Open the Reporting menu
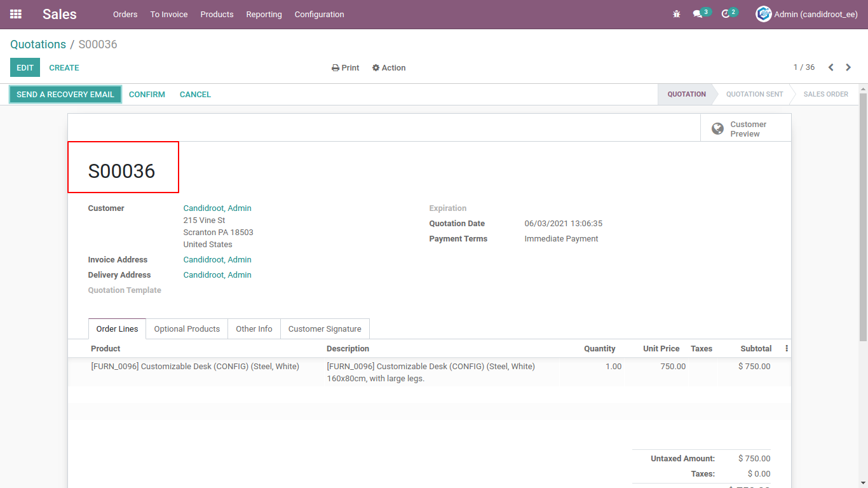868x488 pixels. coord(264,14)
